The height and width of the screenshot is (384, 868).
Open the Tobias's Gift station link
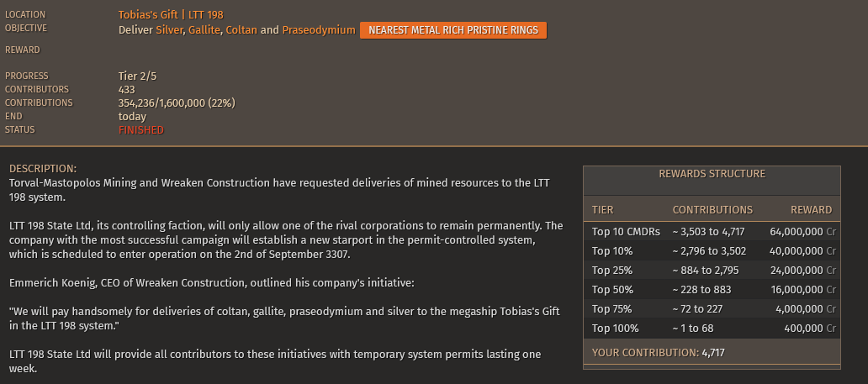point(148,15)
